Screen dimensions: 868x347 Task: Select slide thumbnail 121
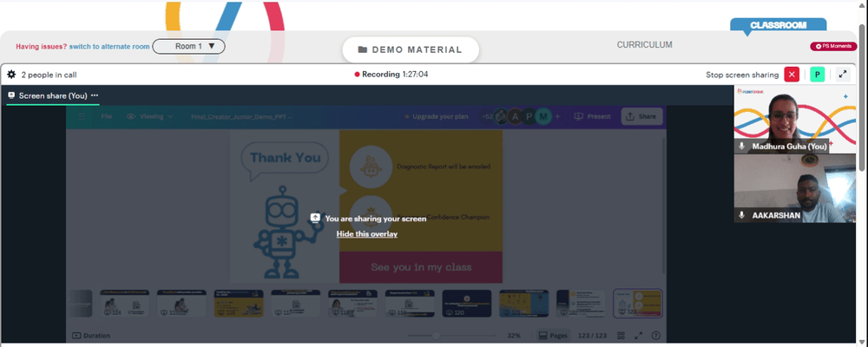523,304
